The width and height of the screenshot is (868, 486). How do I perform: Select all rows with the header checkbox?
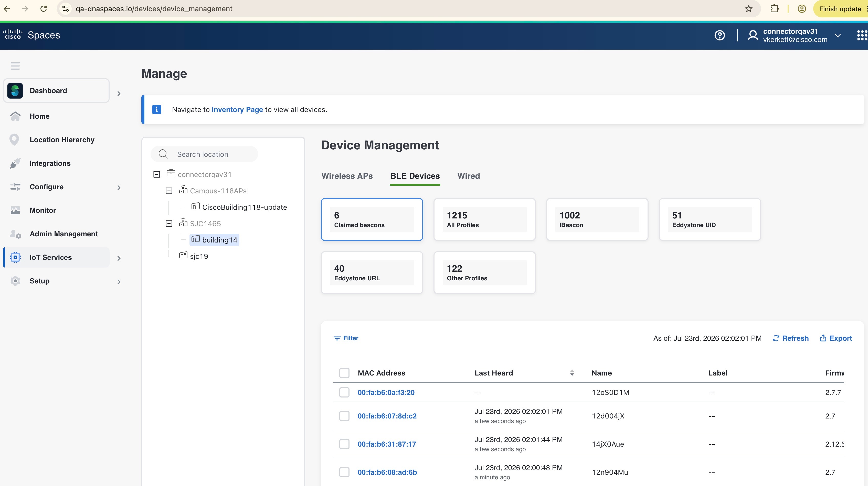pos(344,373)
